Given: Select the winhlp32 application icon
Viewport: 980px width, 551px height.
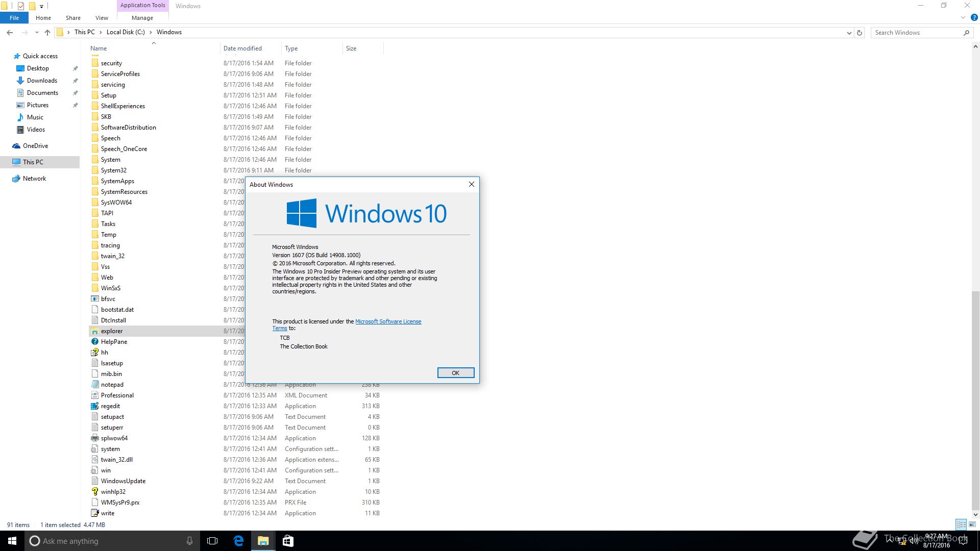Looking at the screenshot, I should (95, 492).
